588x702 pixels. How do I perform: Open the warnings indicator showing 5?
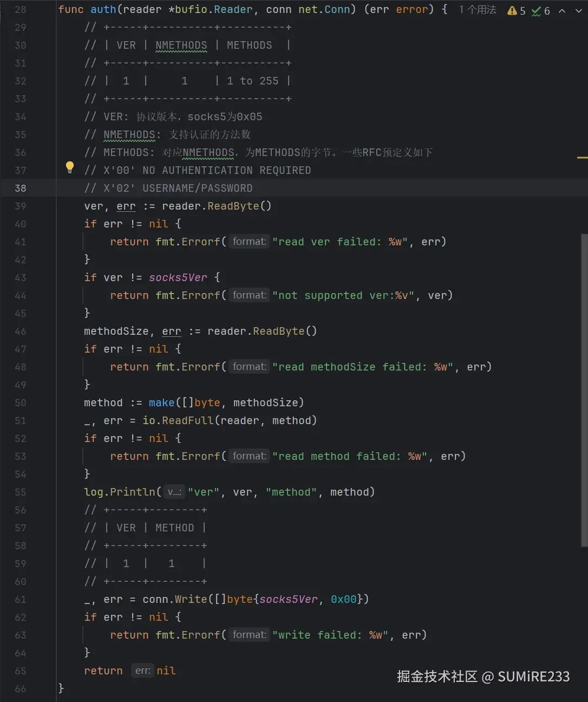[517, 11]
